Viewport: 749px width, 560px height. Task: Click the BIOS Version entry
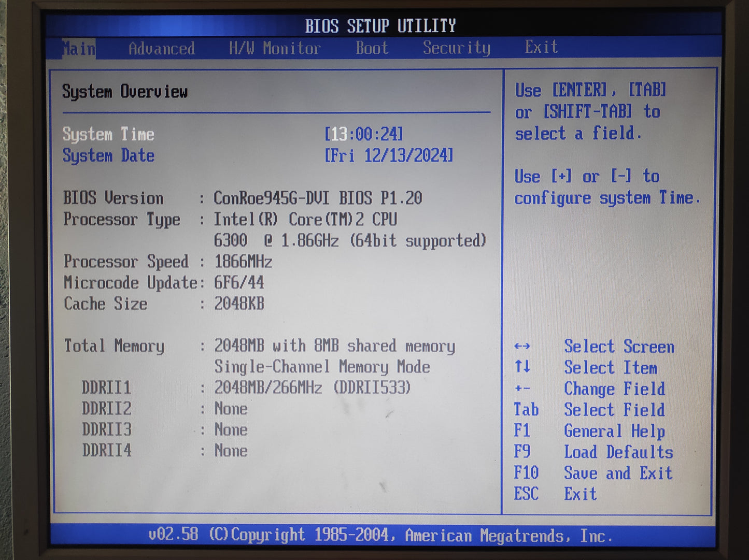[x=114, y=198]
